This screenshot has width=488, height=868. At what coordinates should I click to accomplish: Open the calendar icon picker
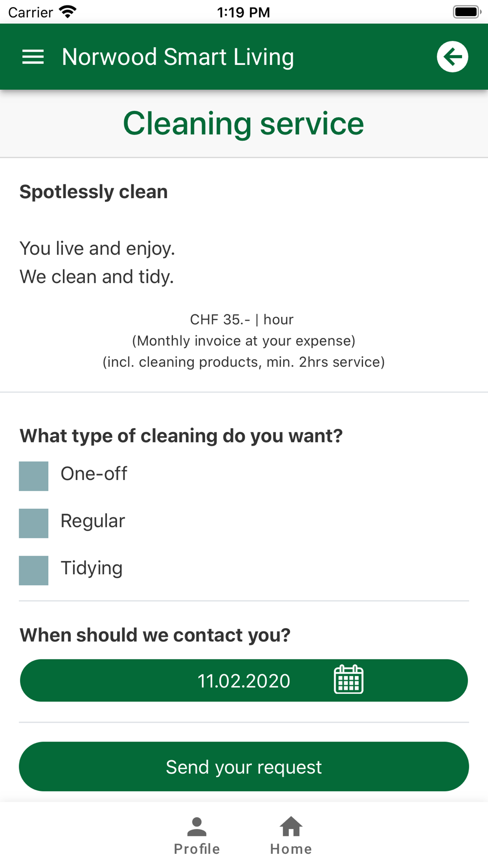coord(348,679)
